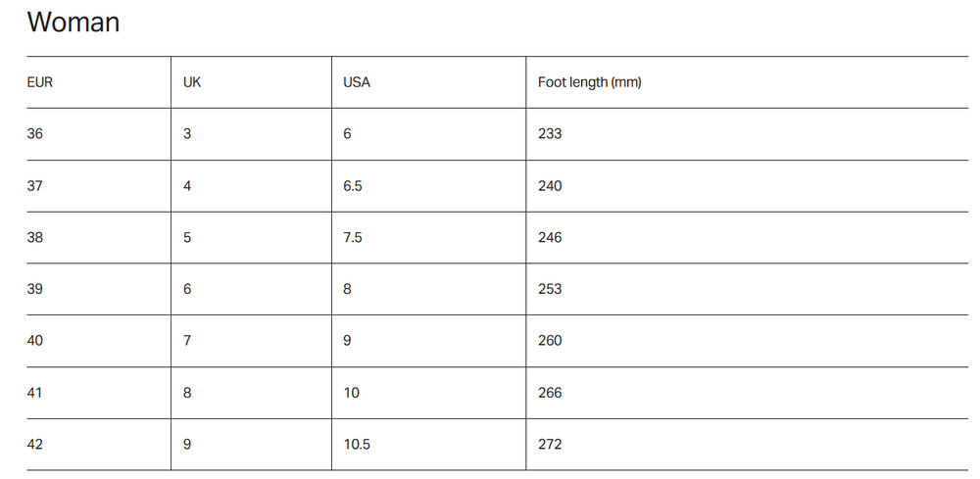Click foot length 233 value
Screen dimensions: 980x479
pos(550,133)
